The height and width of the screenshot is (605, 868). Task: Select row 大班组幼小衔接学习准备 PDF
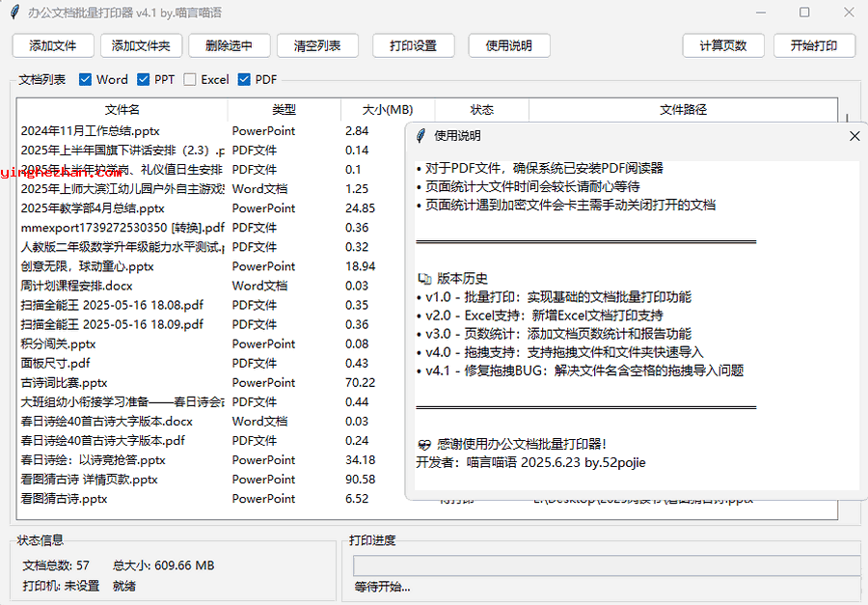[211, 402]
